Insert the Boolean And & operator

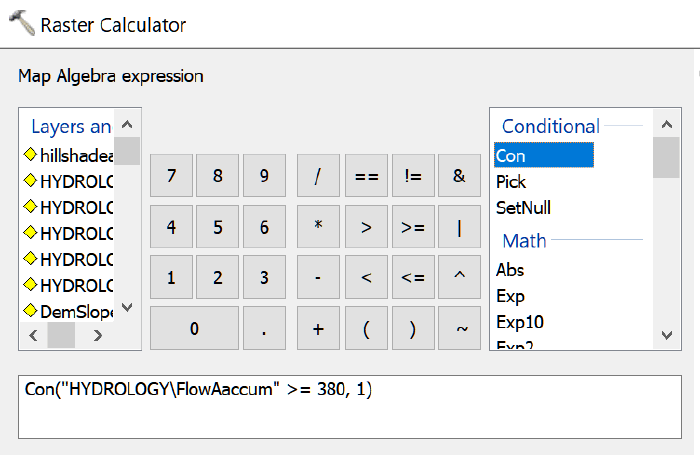(x=459, y=175)
